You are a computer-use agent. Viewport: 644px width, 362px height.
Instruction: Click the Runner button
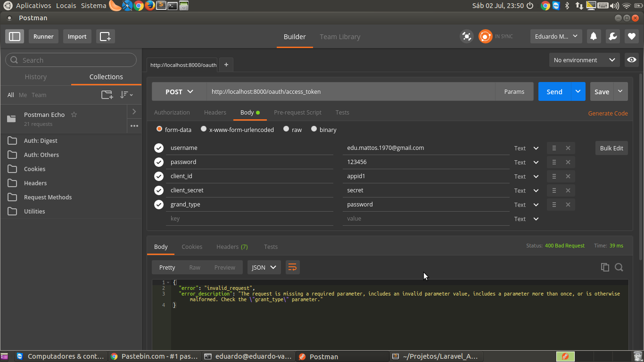click(43, 36)
